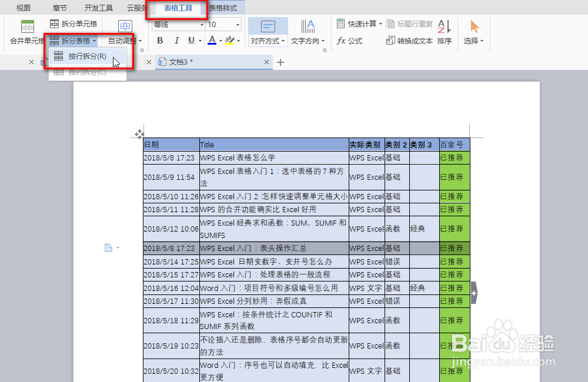Click cell 'WPS Excel 入门：表头操作汇总'
The height and width of the screenshot is (382, 588).
[274, 248]
